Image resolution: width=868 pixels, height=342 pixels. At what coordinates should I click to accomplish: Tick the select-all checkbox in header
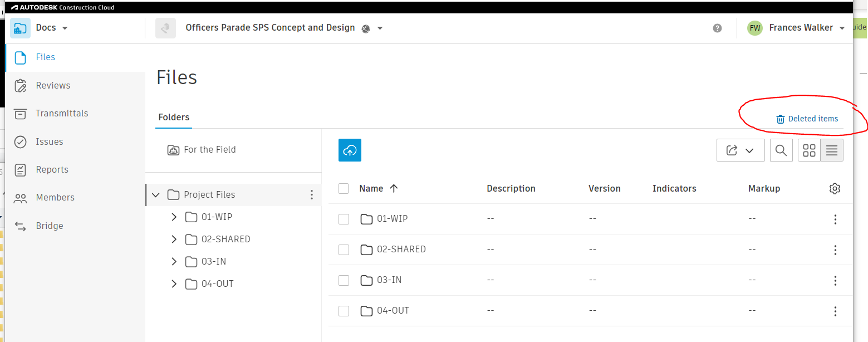click(344, 189)
